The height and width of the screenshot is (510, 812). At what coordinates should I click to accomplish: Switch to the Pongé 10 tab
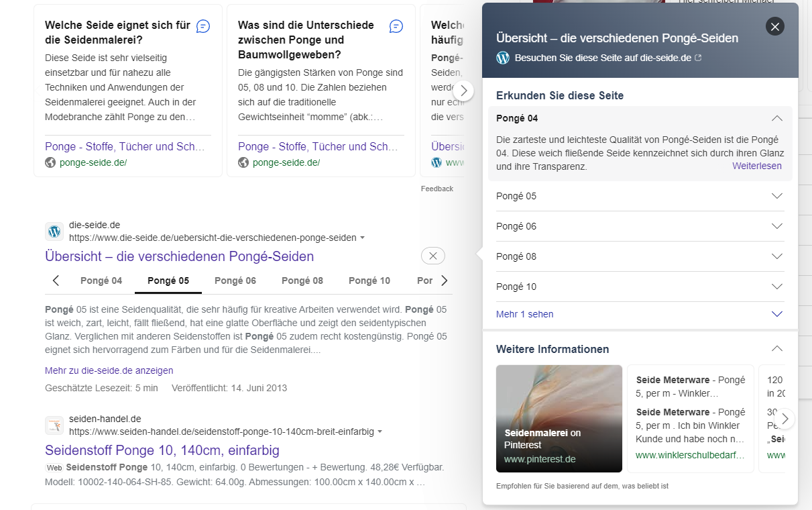coord(369,280)
